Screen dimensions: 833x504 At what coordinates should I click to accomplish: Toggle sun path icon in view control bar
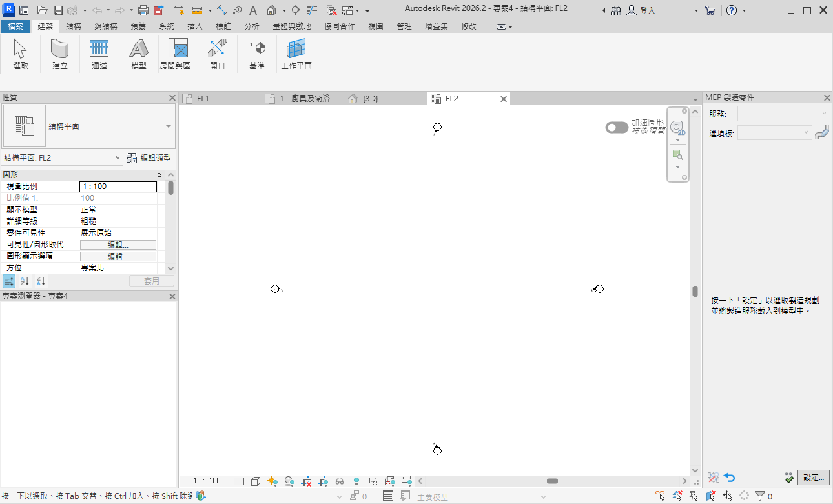coord(273,481)
